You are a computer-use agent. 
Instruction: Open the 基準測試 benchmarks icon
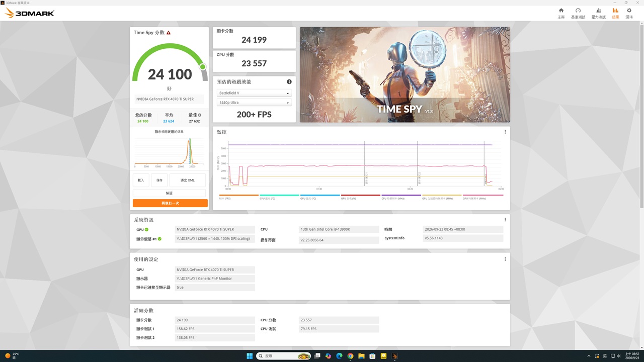pyautogui.click(x=578, y=13)
